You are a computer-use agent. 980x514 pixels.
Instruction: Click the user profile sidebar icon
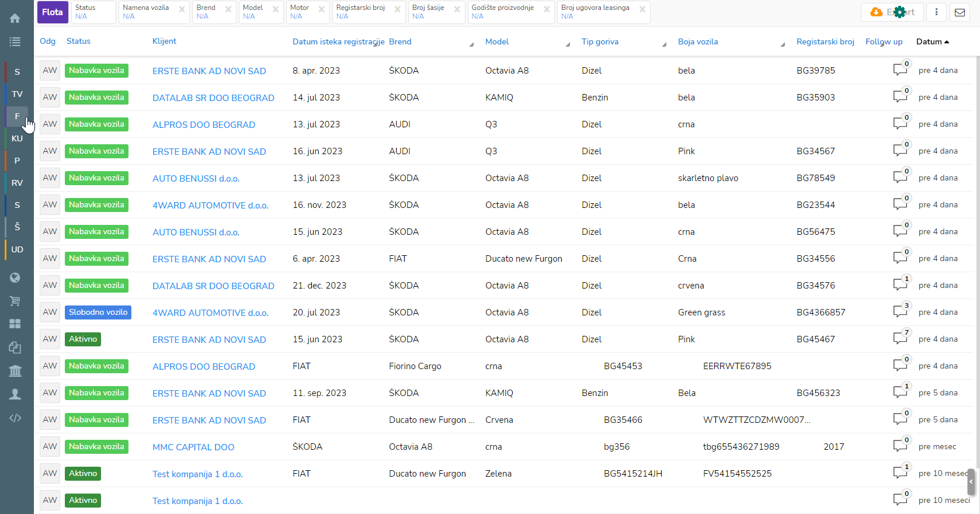(15, 394)
